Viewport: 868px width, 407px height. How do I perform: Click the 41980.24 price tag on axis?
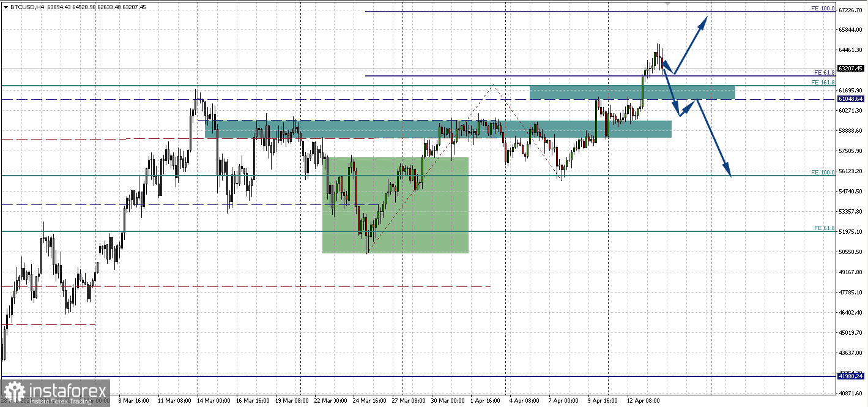[851, 376]
